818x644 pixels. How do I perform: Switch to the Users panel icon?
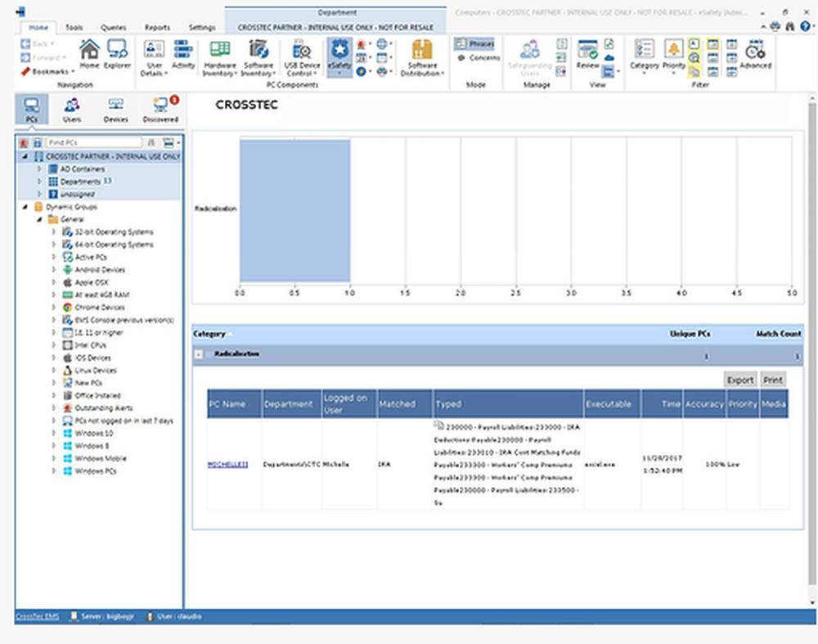coord(72,110)
